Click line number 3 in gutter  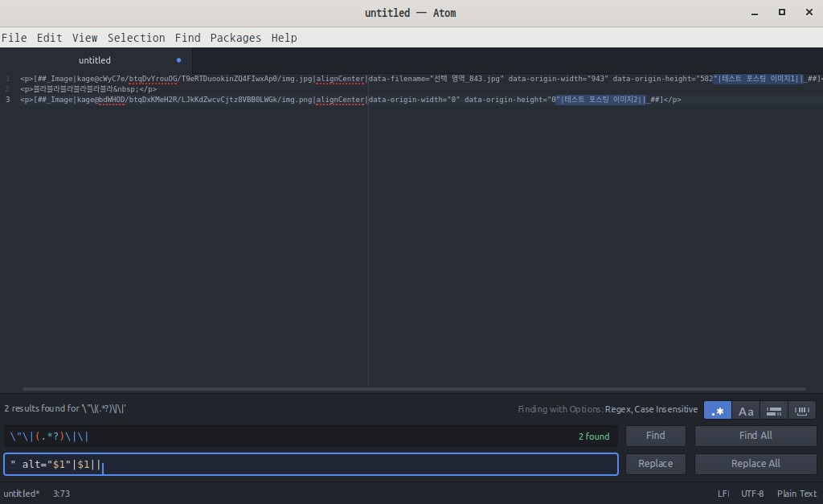pos(8,100)
